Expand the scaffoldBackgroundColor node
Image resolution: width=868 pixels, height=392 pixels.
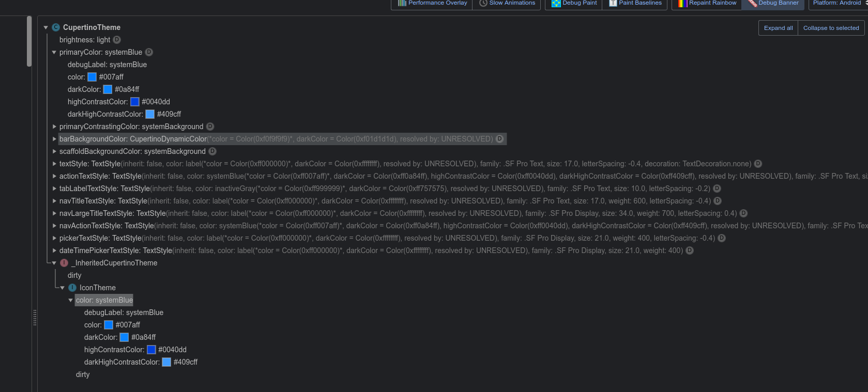pyautogui.click(x=54, y=151)
